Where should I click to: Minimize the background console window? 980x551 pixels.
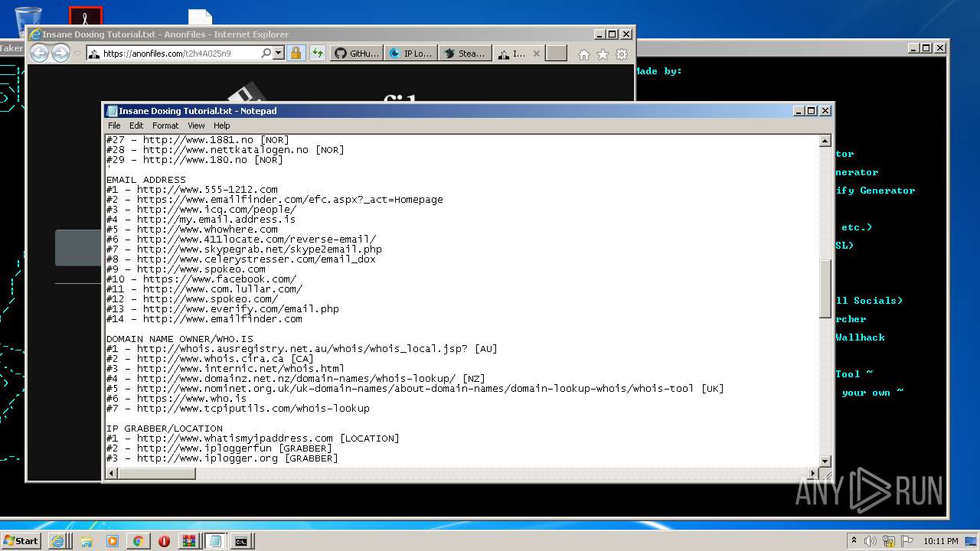(913, 48)
